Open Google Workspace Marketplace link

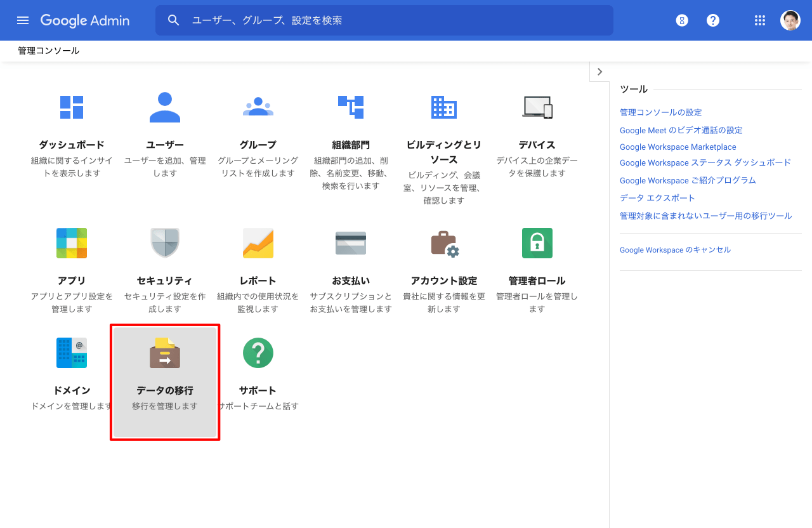pos(678,147)
